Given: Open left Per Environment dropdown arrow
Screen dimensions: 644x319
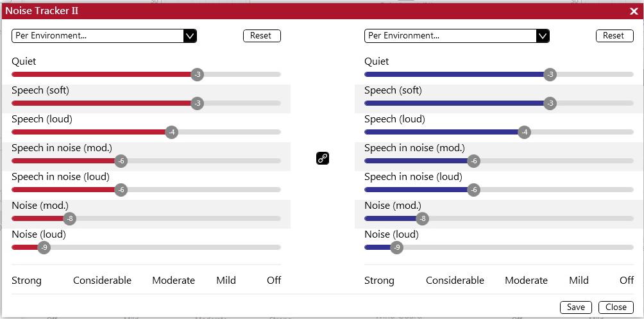Looking at the screenshot, I should click(x=190, y=36).
